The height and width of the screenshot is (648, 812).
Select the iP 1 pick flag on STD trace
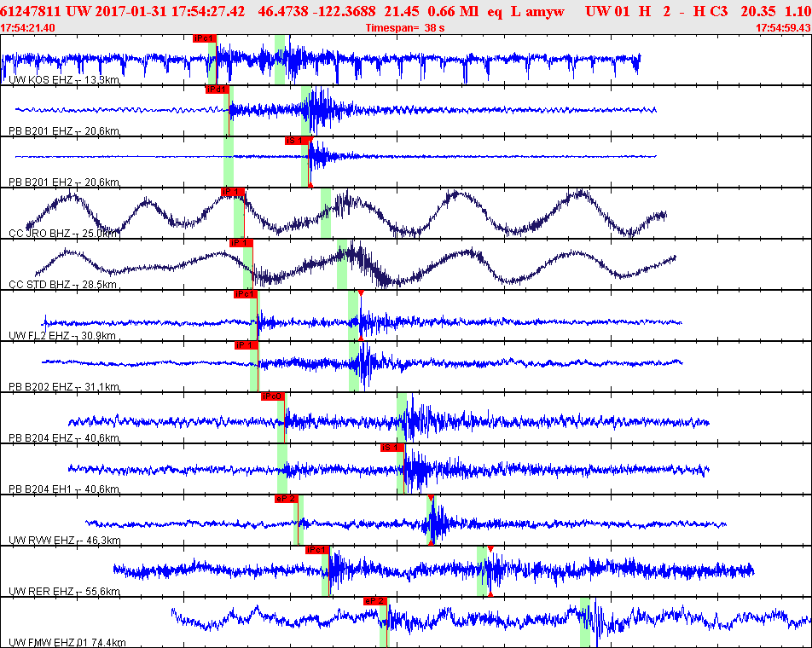[241, 243]
